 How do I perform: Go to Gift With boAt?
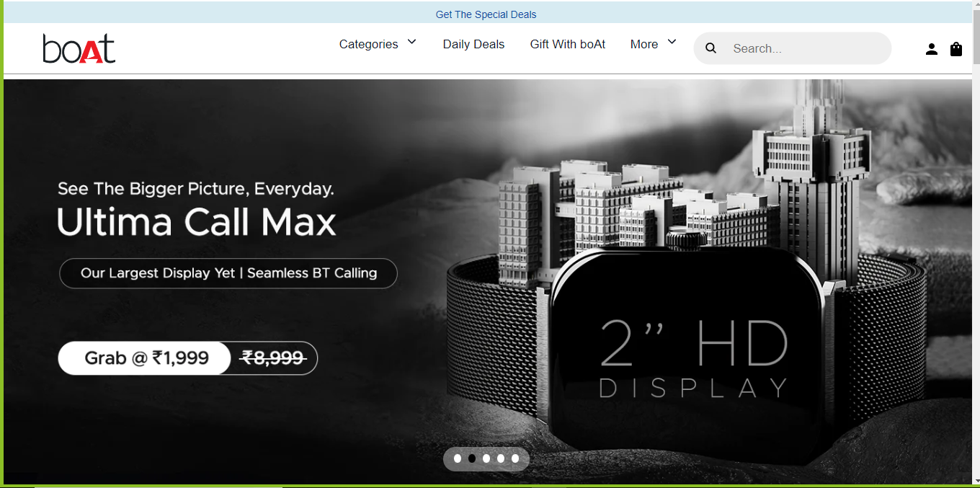tap(567, 44)
